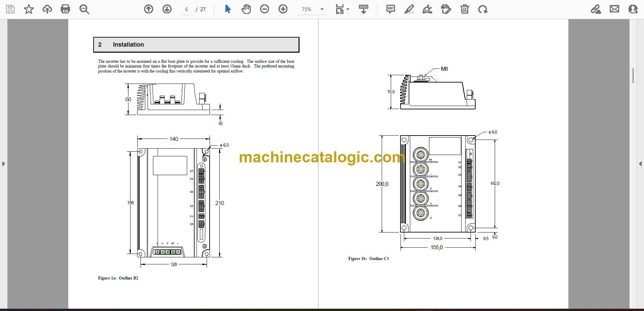The height and width of the screenshot is (311, 644).
Task: Click the Delete trash icon
Action: click(x=465, y=9)
